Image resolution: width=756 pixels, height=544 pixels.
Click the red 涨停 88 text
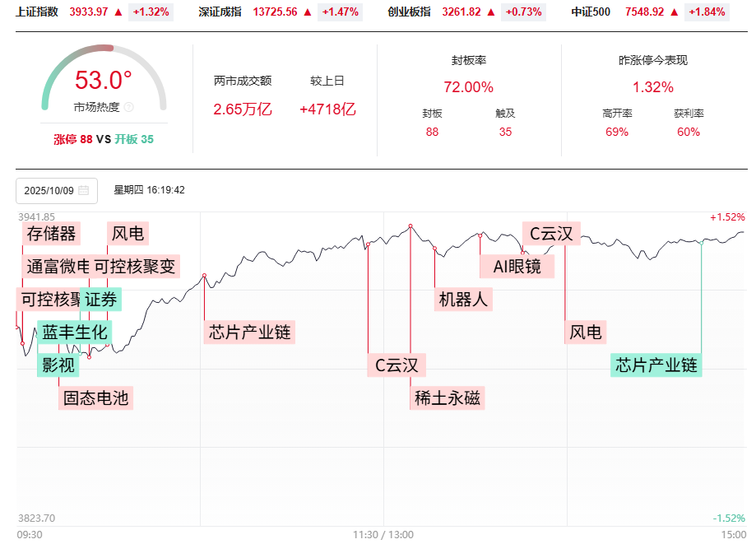point(73,139)
